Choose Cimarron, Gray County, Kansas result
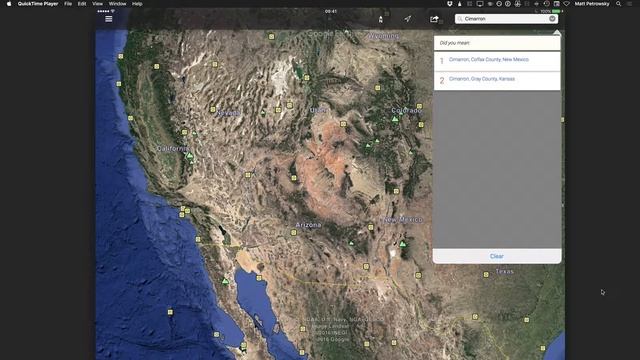Image resolution: width=640 pixels, height=360 pixels. [x=497, y=80]
